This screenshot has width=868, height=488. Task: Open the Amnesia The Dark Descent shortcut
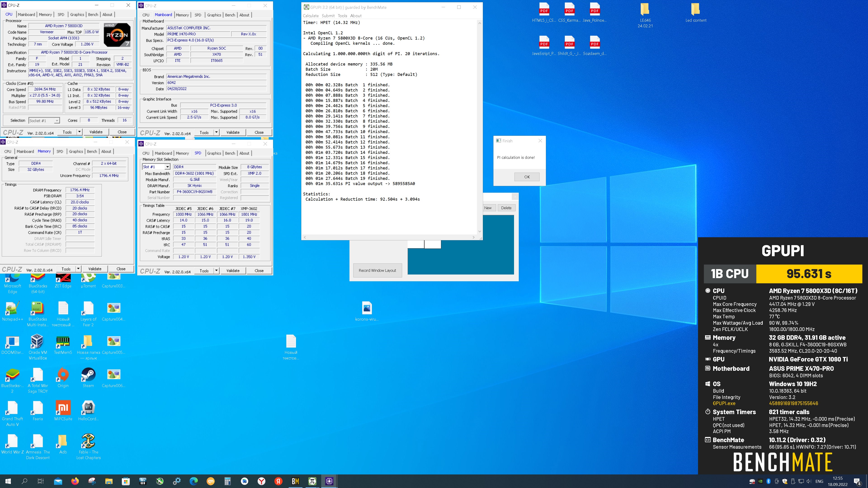coord(38,447)
